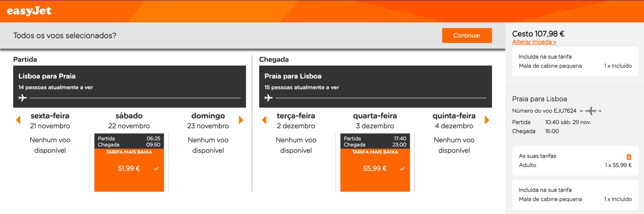Show earlier return dates before 2 dezembro
The image size is (644, 214).
(264, 120)
